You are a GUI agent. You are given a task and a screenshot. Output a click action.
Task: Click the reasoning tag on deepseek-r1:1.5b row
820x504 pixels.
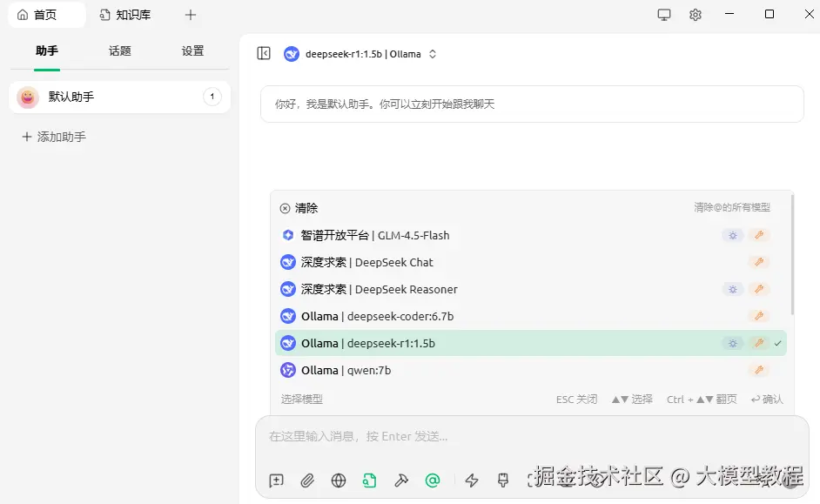click(x=733, y=343)
